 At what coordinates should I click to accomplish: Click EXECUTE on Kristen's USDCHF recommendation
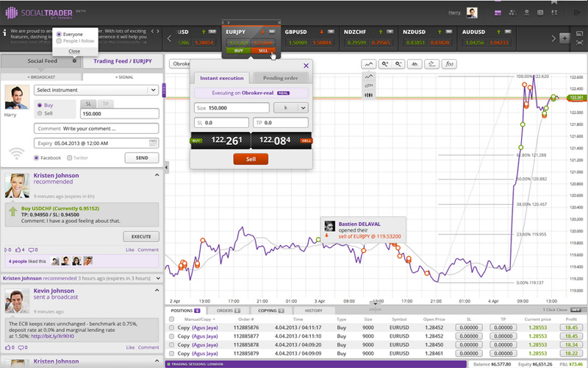click(141, 236)
